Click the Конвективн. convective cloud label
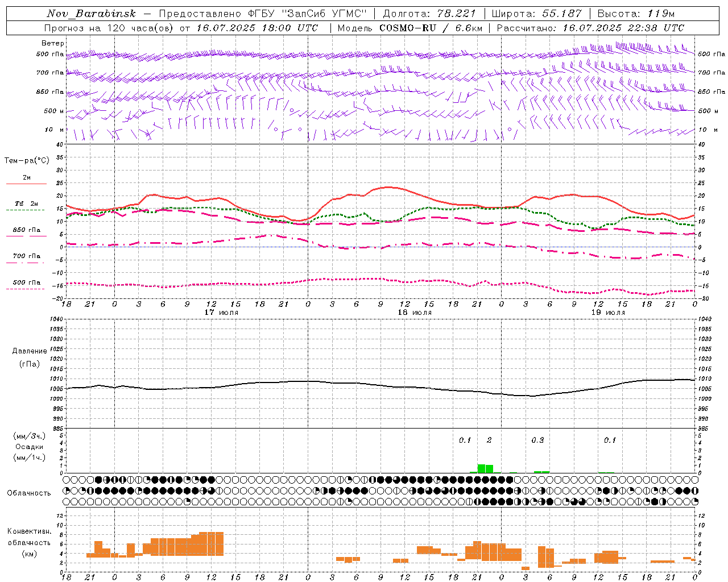The height and width of the screenshot is (582, 728). 30,531
